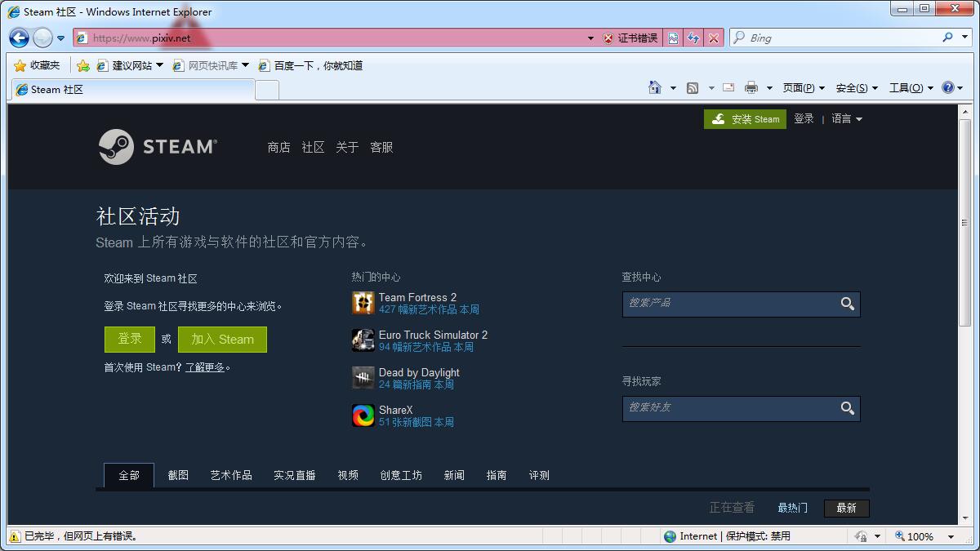This screenshot has width=980, height=551.
Task: Click 登录 link in Steam header
Action: pyautogui.click(x=804, y=119)
